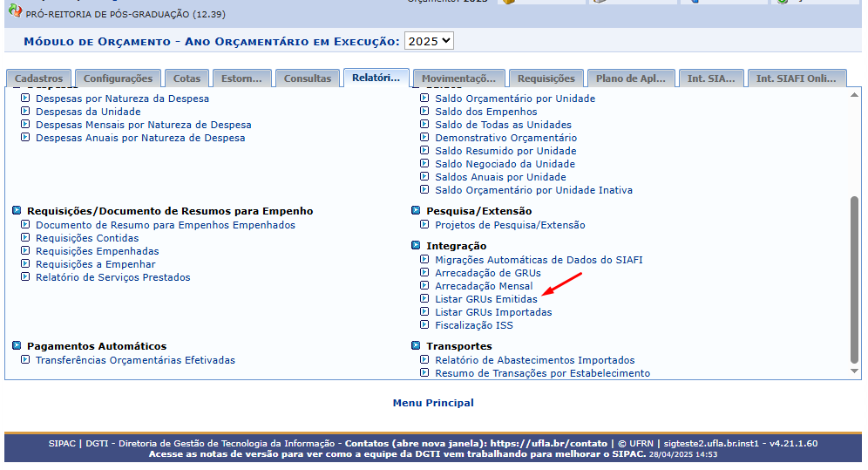The height and width of the screenshot is (470, 868).
Task: Click the Pagamentos Automáticos section icon
Action: click(17, 345)
